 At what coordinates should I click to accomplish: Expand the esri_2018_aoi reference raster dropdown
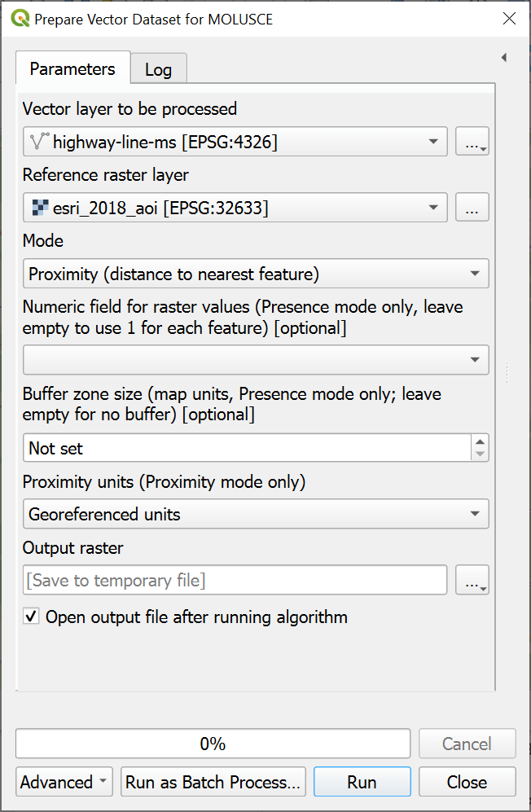[235, 208]
